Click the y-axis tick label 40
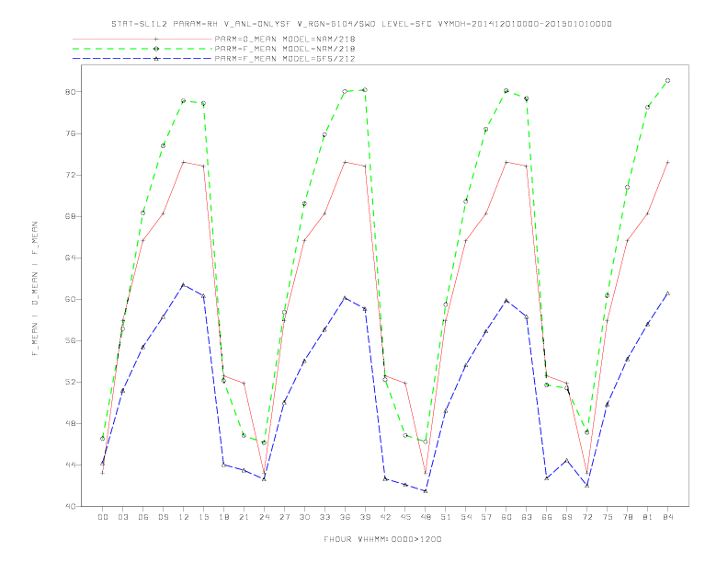This screenshot has width=728, height=563. 71,506
